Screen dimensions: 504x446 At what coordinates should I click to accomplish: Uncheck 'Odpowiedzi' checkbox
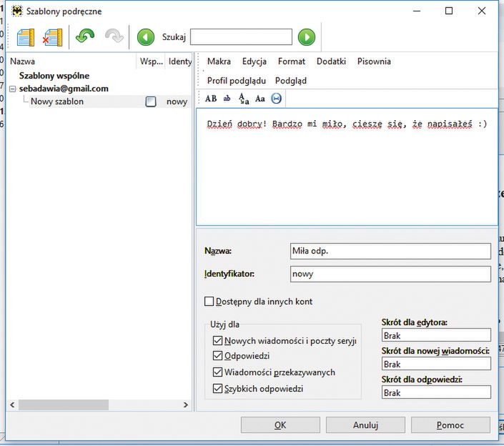pyautogui.click(x=218, y=356)
